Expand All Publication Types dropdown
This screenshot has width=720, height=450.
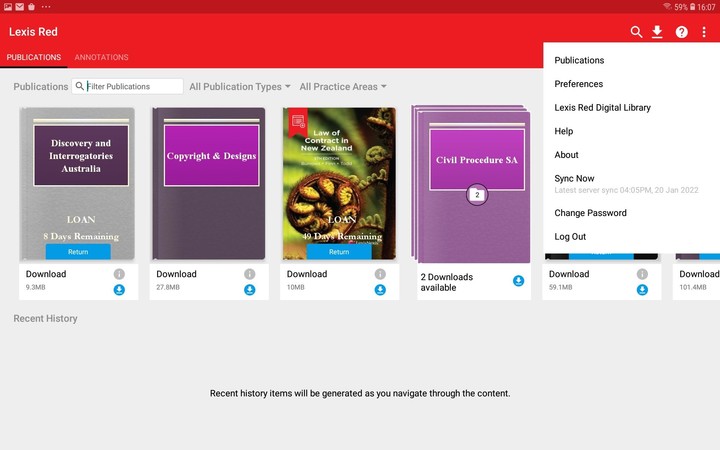(240, 87)
